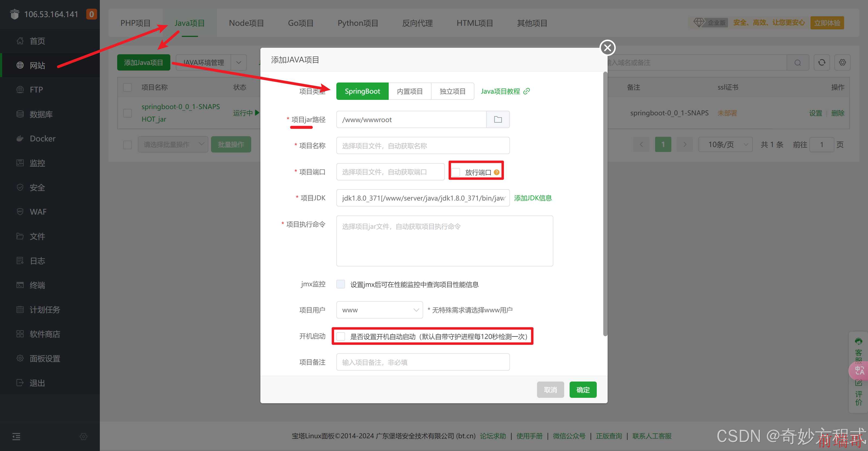Click the 网站 globe icon
868x451 pixels.
click(x=20, y=65)
